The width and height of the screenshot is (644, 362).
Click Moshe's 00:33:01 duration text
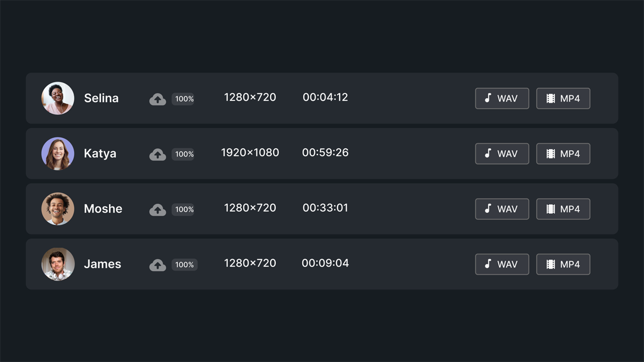coord(326,208)
